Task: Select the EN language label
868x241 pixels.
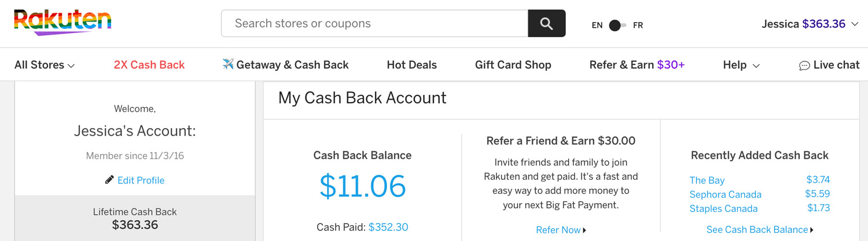Action: (x=597, y=25)
